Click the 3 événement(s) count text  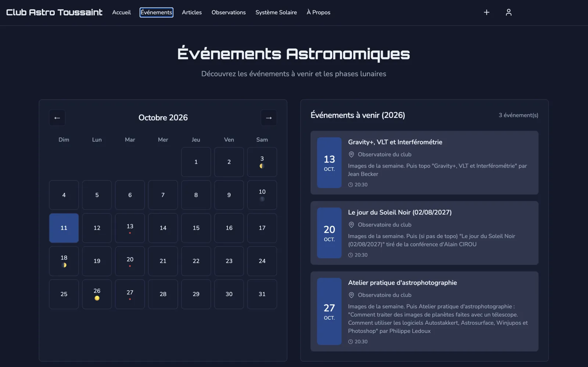518,115
